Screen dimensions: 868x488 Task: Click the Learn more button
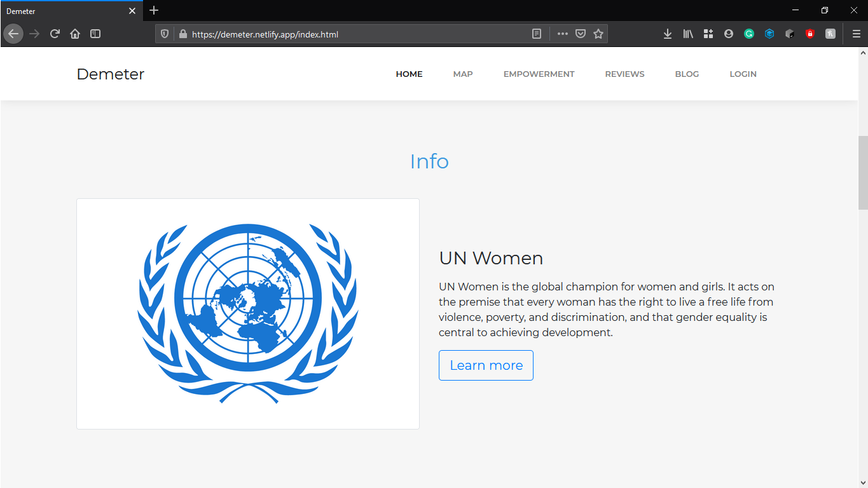[486, 365]
